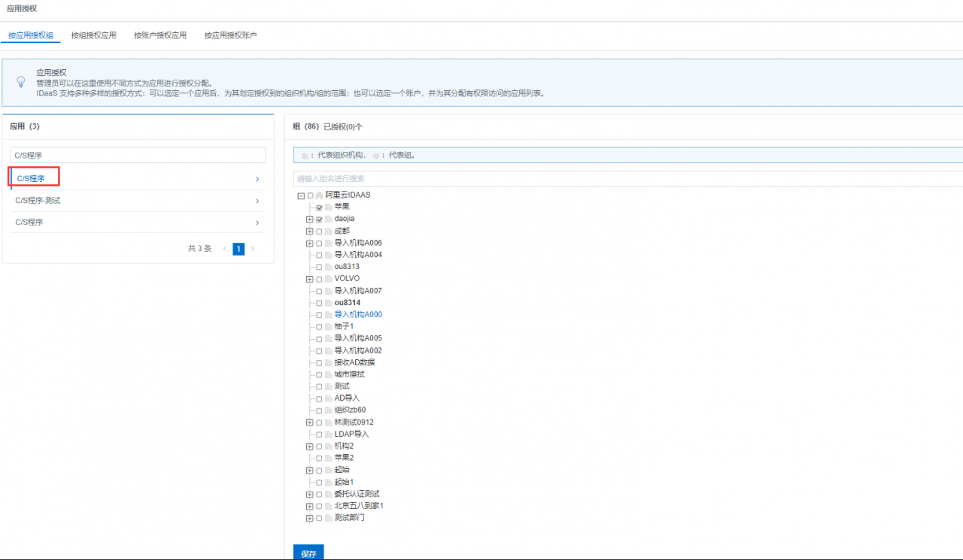The width and height of the screenshot is (963, 560).
Task: Expand the 导入机构A006 node
Action: [x=309, y=244]
